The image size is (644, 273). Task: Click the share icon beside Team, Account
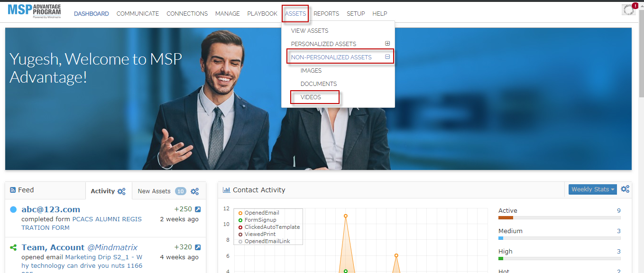coord(13,247)
